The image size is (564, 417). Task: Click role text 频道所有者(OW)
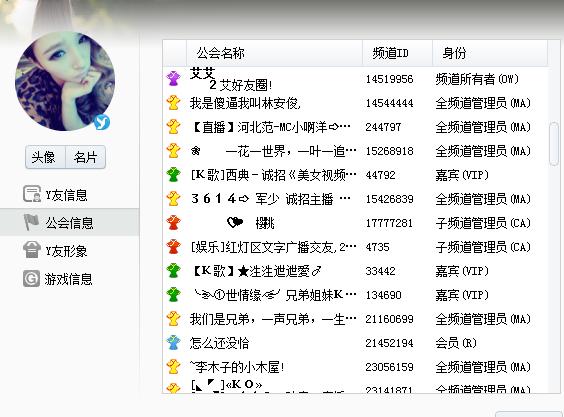tap(477, 79)
